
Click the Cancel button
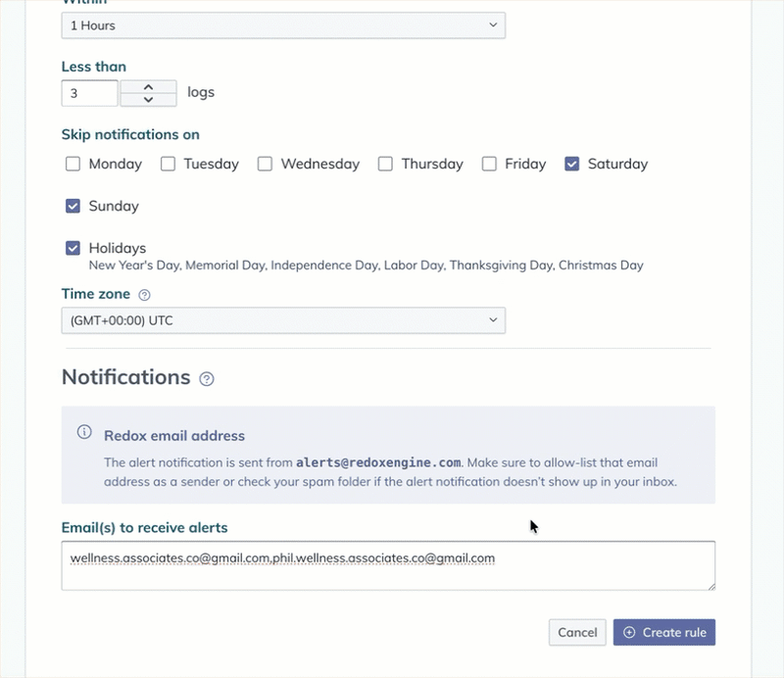click(x=577, y=632)
